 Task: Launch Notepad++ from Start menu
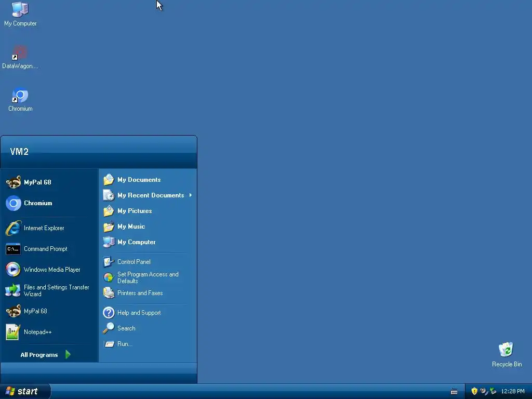tap(49, 332)
